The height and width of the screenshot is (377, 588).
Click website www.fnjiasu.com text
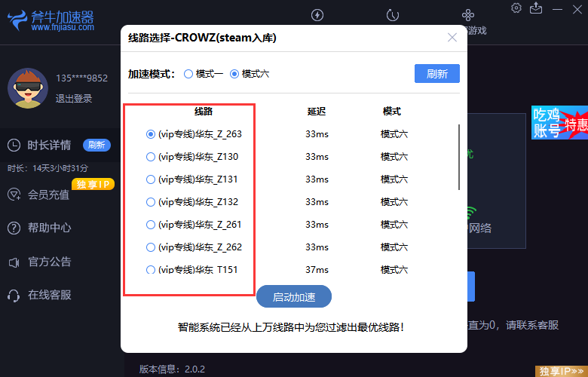point(63,27)
